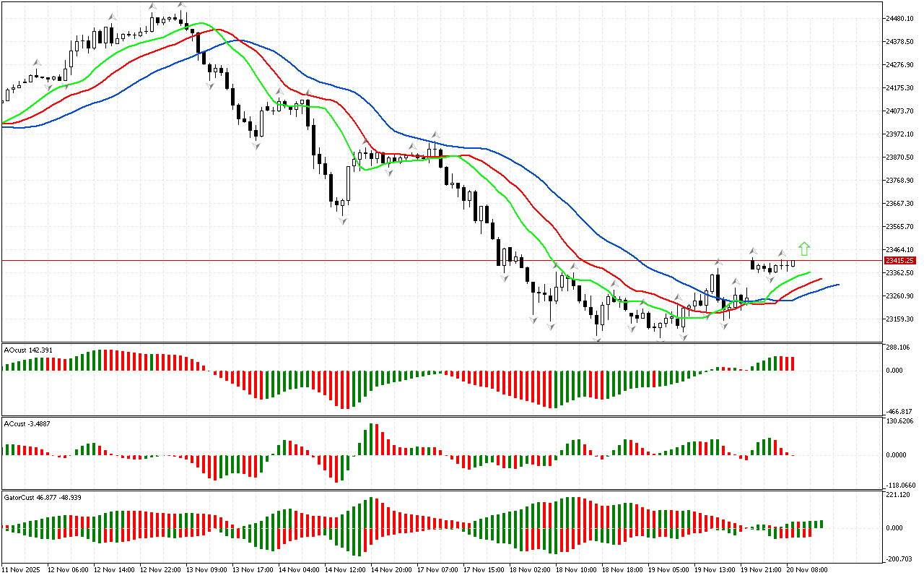Viewport: 924px width, 578px height.
Task: Select the red horizontal price level line
Action: pyautogui.click(x=433, y=260)
